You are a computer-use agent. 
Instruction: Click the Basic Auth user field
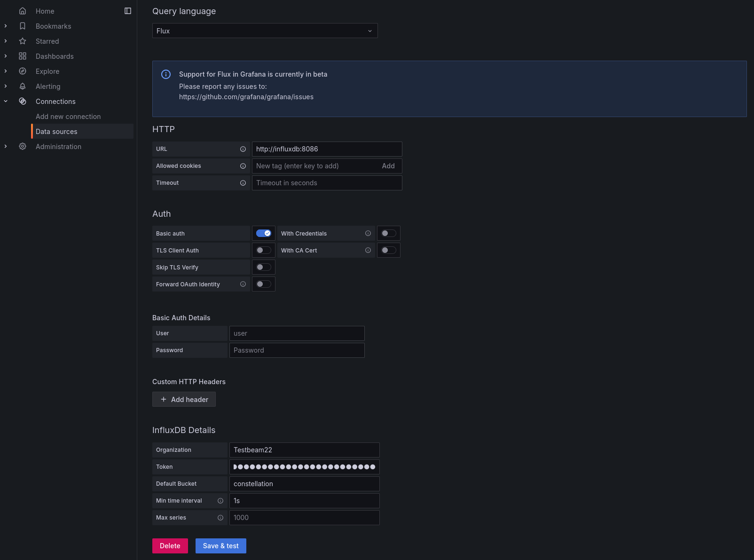point(297,333)
